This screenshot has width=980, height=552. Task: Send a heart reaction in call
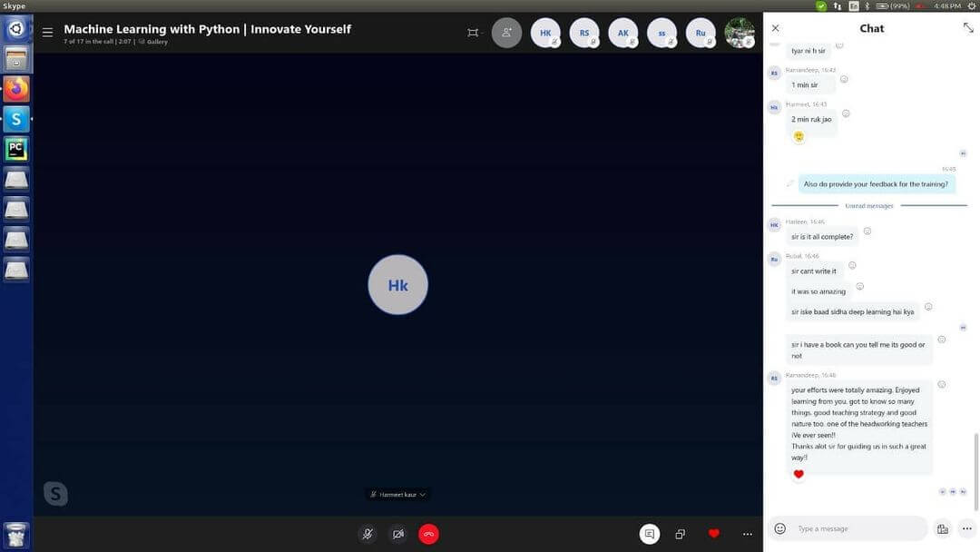(x=713, y=534)
